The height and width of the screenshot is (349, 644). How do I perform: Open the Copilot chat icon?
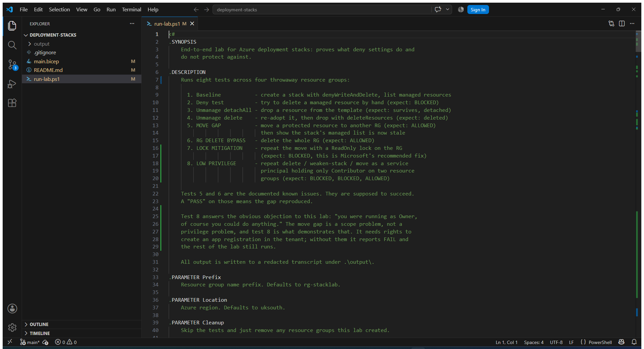[438, 10]
